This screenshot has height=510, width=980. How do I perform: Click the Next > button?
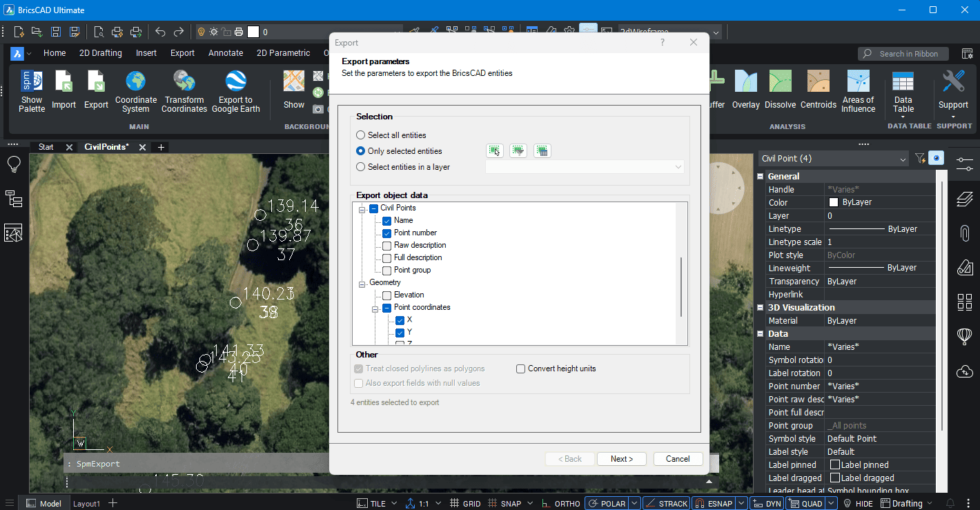coord(621,459)
